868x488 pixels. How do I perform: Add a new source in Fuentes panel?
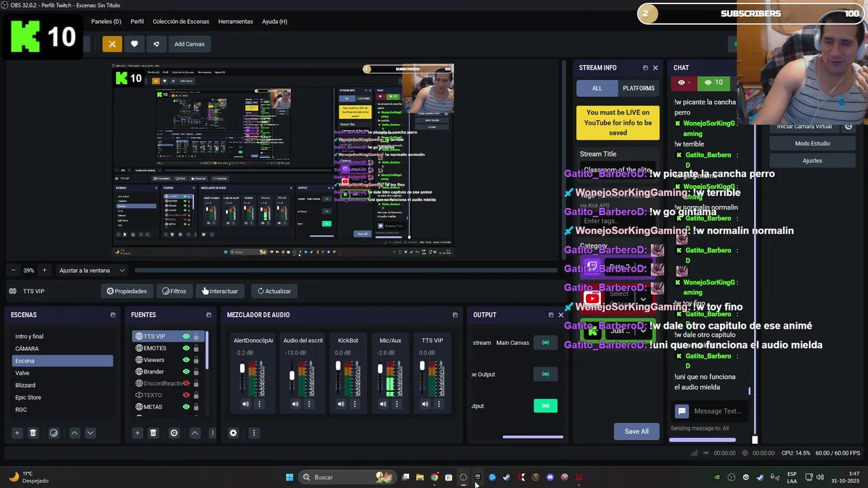137,433
